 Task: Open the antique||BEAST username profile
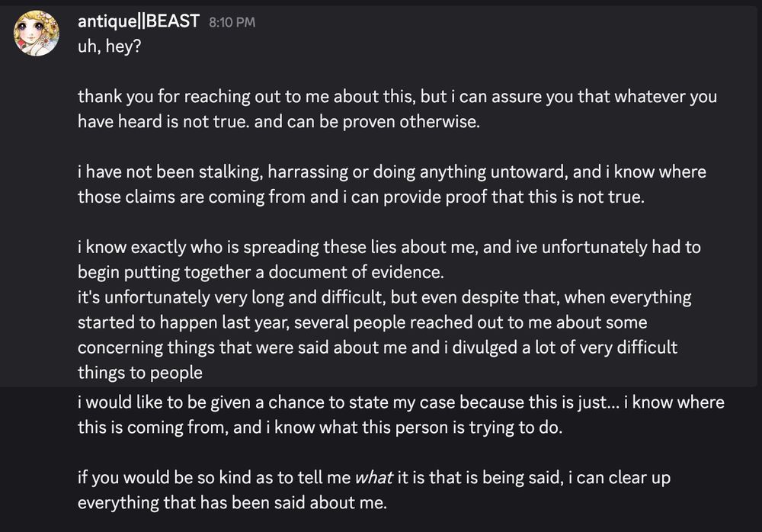(139, 21)
